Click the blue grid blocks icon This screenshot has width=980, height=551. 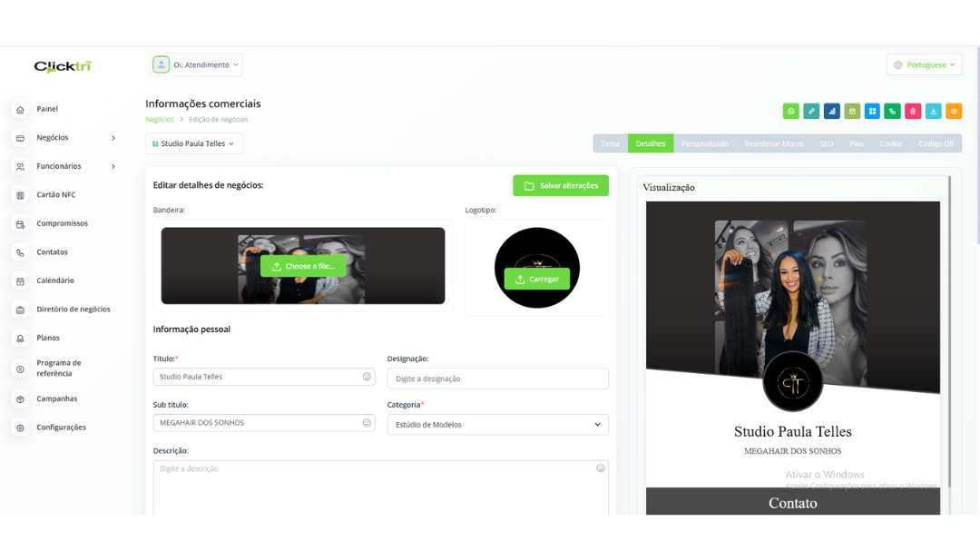[x=872, y=112]
